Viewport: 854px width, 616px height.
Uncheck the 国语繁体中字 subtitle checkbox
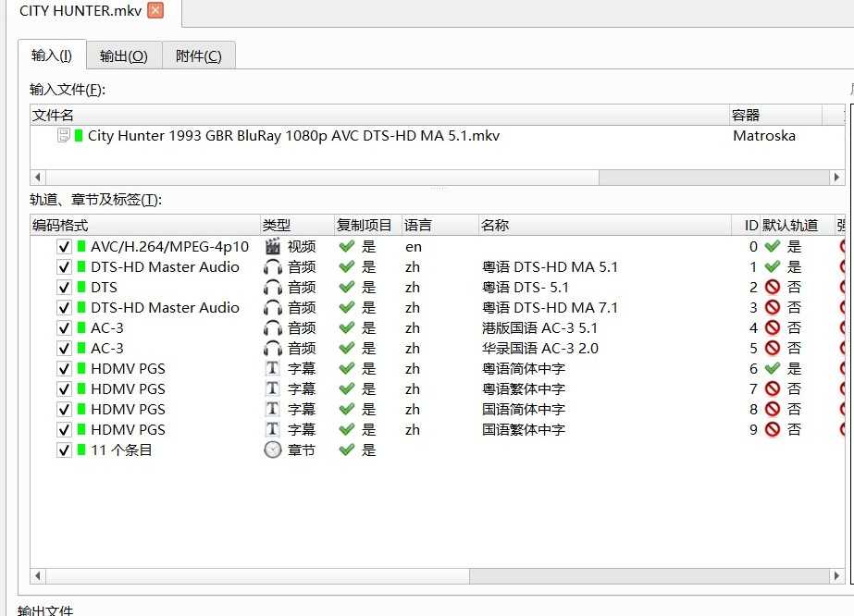pyautogui.click(x=64, y=430)
